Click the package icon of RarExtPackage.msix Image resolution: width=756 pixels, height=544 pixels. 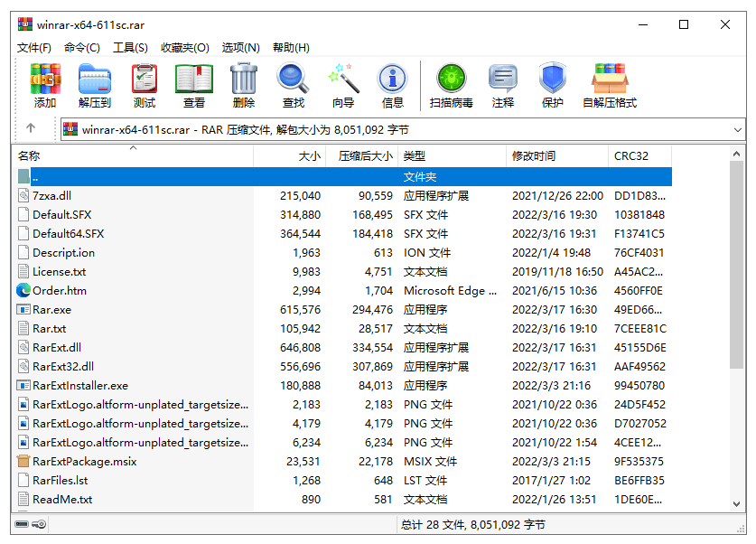click(23, 461)
